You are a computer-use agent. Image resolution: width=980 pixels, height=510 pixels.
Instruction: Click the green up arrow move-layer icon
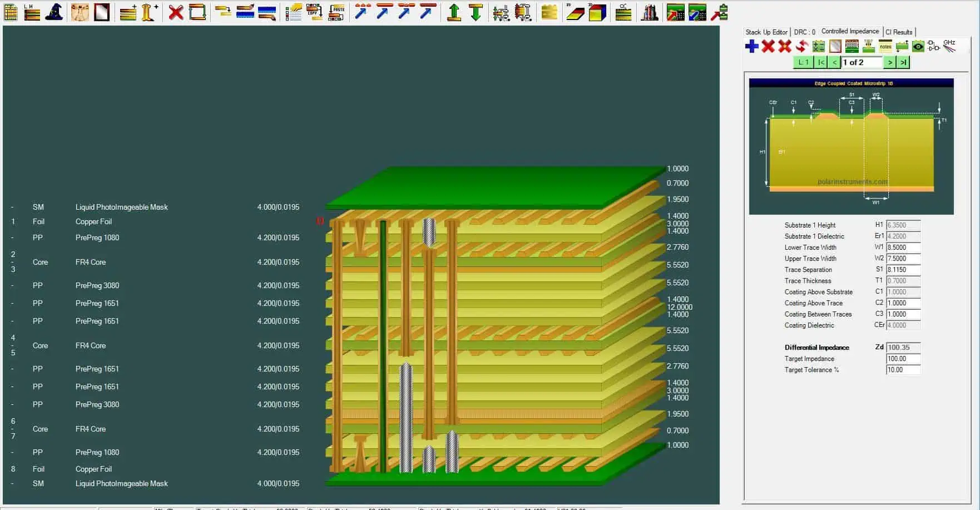coord(454,12)
